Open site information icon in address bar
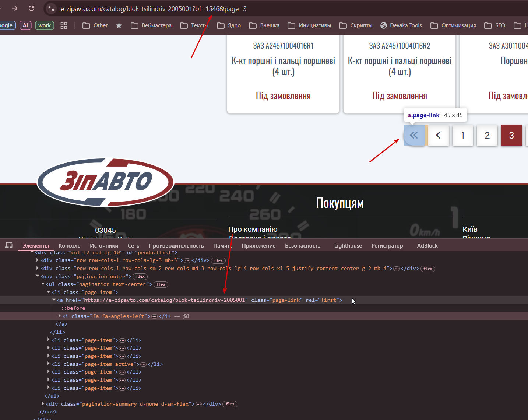This screenshot has width=528, height=420. (51, 8)
